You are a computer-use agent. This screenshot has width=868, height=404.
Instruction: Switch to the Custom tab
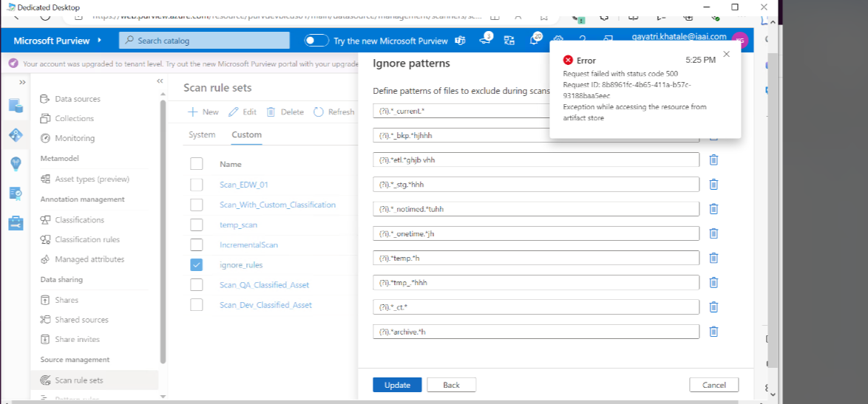246,134
